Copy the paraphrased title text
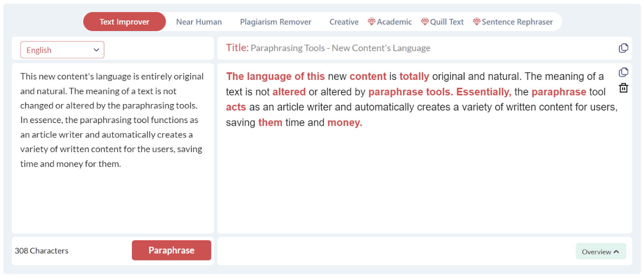 click(623, 48)
